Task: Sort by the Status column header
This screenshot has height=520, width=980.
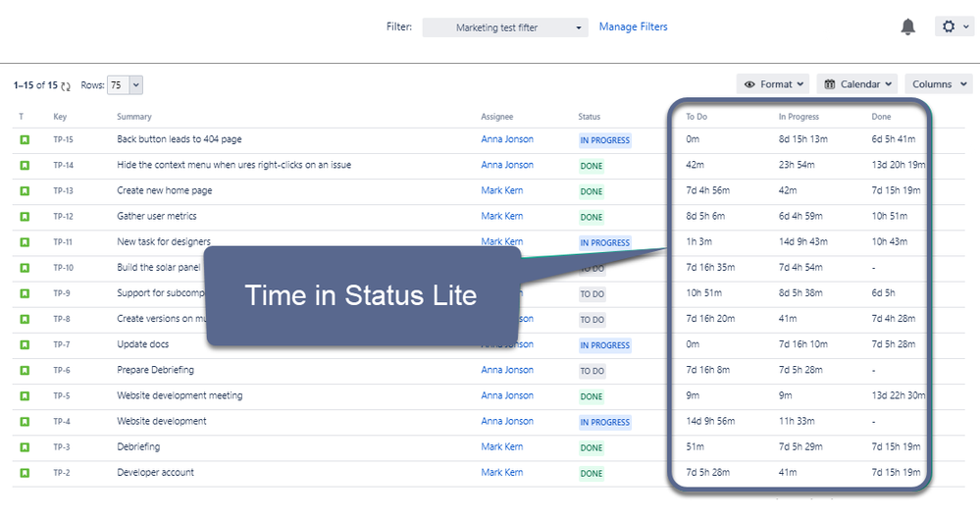Action: pyautogui.click(x=589, y=117)
